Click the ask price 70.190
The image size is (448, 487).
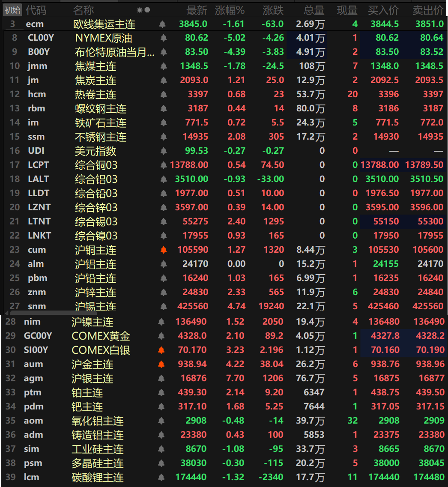pos(430,350)
